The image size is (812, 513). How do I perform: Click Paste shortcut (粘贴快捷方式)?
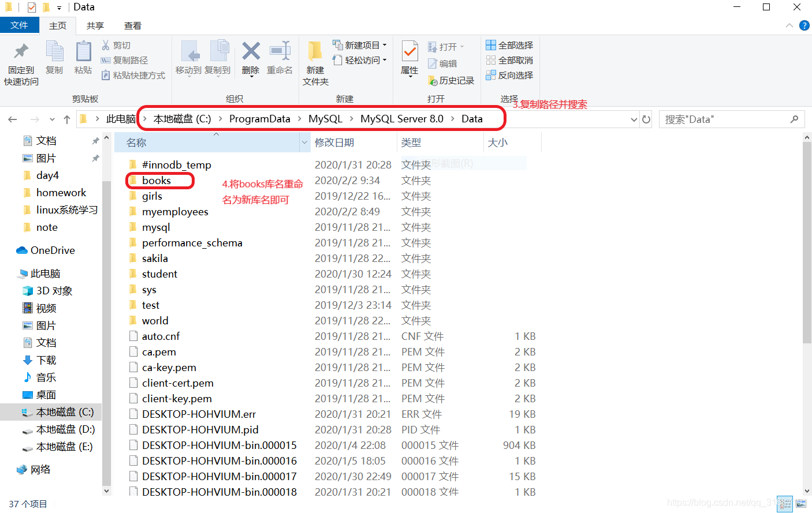133,75
